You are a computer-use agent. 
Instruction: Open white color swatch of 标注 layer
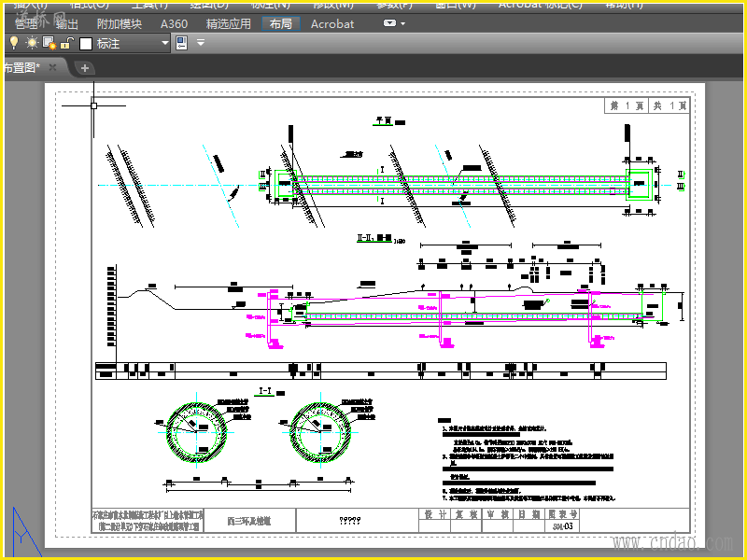click(86, 44)
